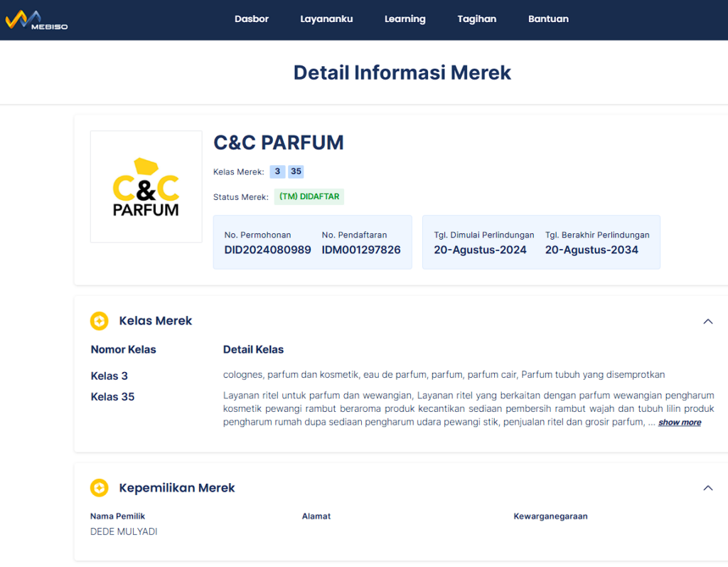
Task: Expand the truncated Kelas 35 description
Action: (678, 422)
